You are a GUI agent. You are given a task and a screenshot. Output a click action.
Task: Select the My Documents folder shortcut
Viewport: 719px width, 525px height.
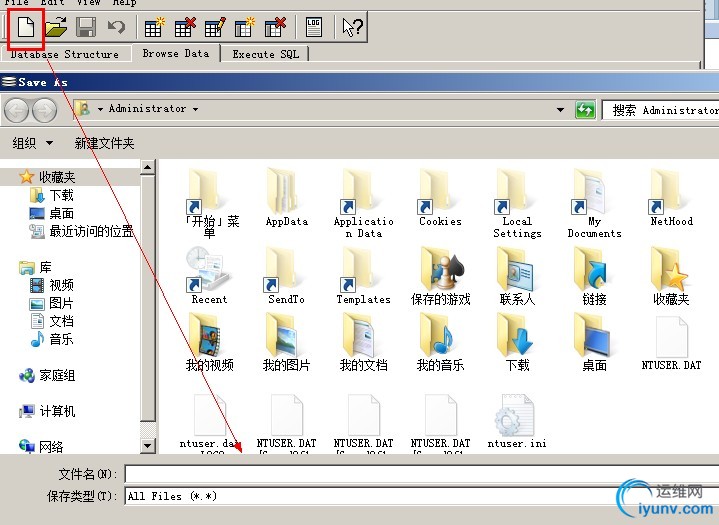594,202
